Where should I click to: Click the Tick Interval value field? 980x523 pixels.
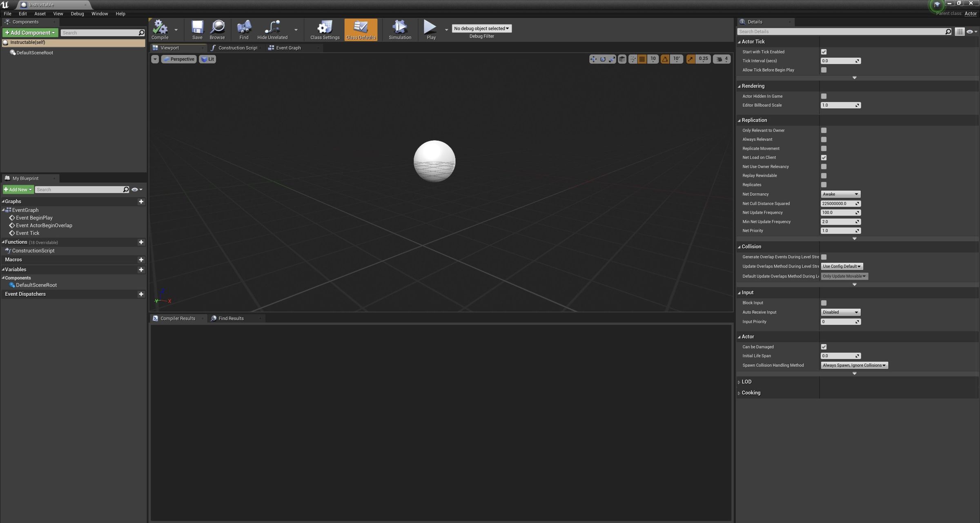pyautogui.click(x=840, y=61)
